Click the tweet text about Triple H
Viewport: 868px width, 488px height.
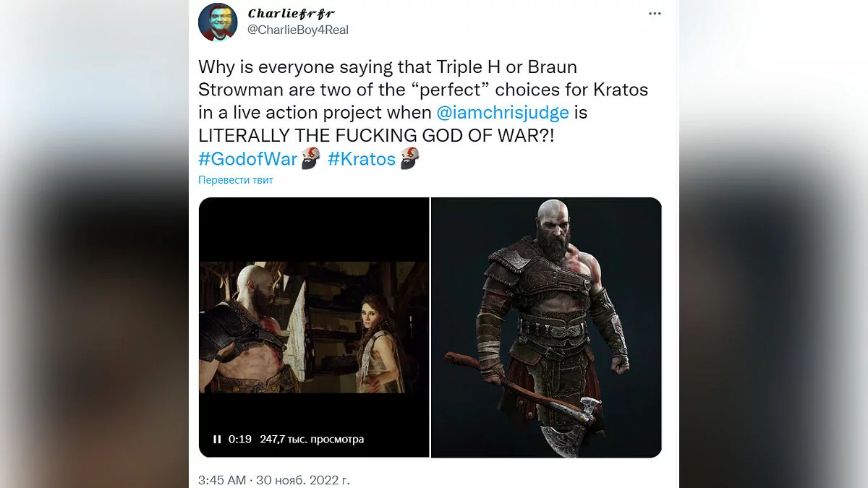coord(423,102)
